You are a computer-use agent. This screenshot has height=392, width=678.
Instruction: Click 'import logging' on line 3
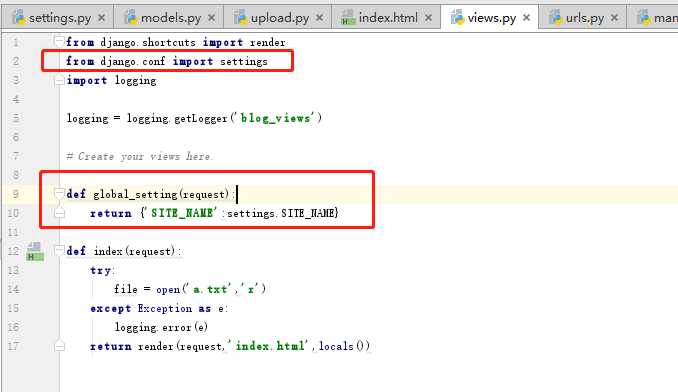[x=111, y=80]
